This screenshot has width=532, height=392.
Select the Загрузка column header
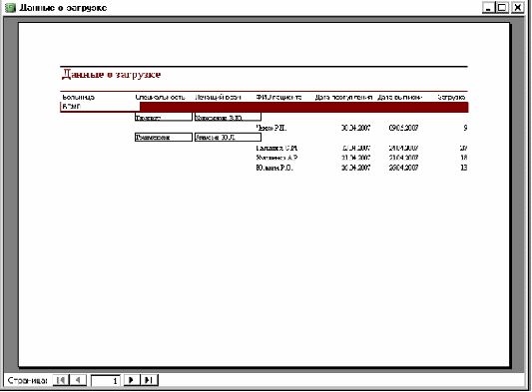coord(451,98)
